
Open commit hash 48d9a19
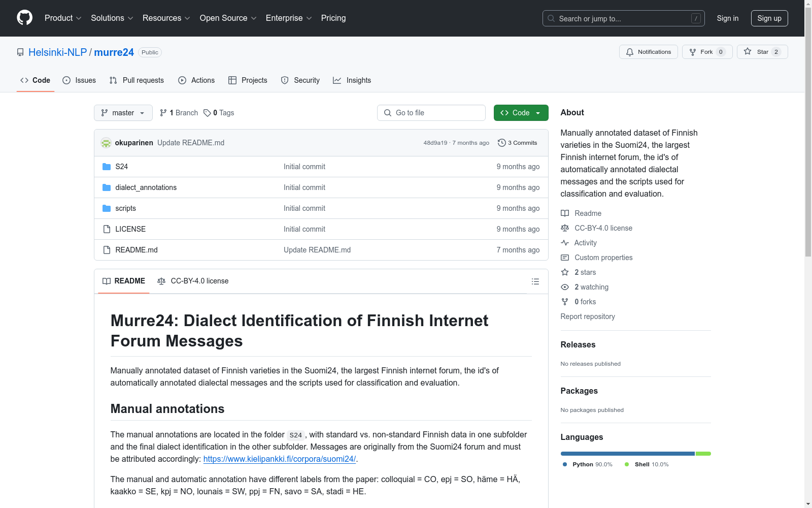pos(435,143)
